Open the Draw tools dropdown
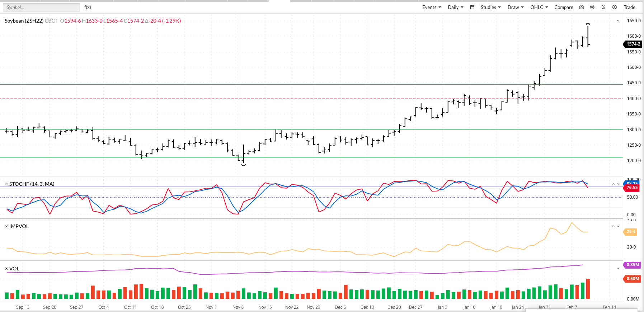Image resolution: width=644 pixels, height=312 pixels. coord(516,7)
